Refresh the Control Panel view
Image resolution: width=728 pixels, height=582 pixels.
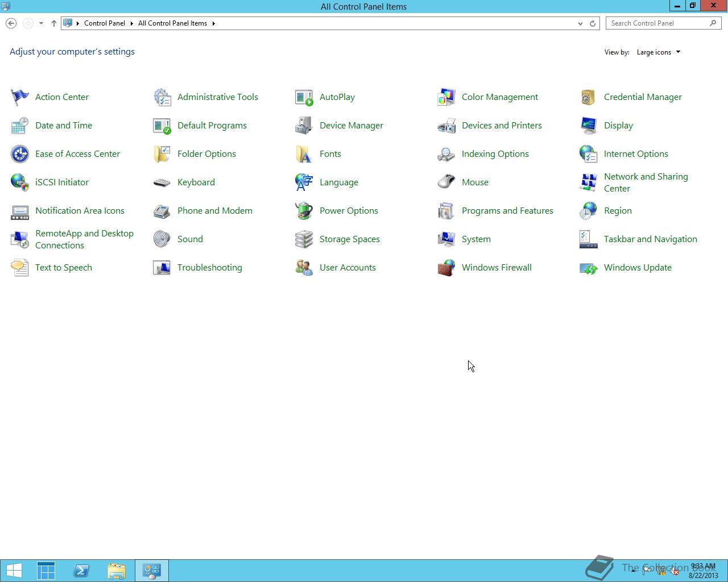[x=593, y=23]
